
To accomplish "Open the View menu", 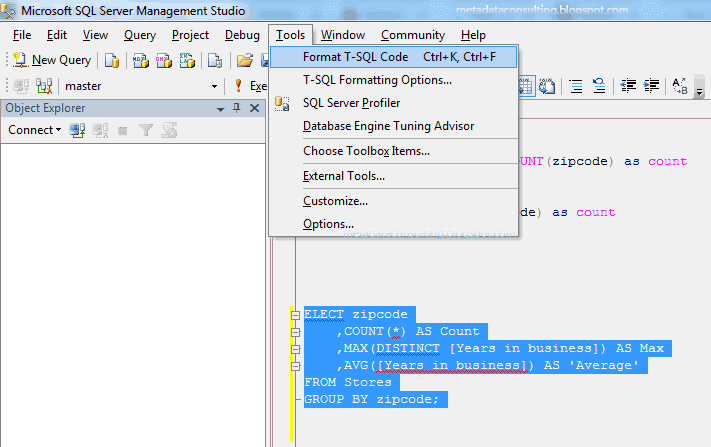I will (95, 35).
